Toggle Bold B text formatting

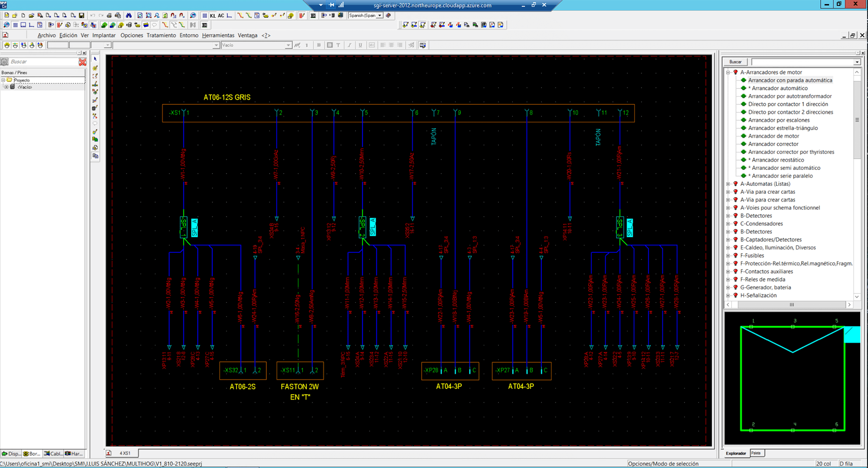pos(319,45)
